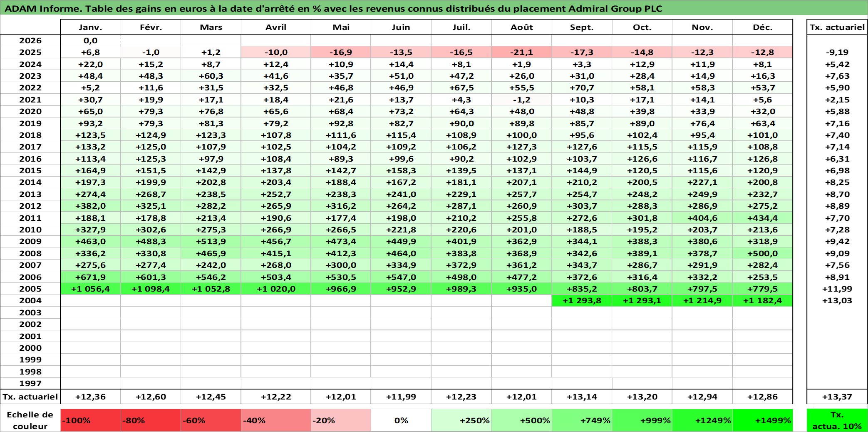Viewport: 868px width, 432px height.
Task: Click the -100% red color scale swatch
Action: pyautogui.click(x=90, y=420)
